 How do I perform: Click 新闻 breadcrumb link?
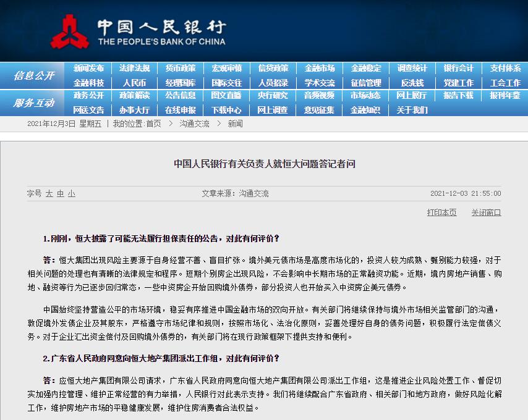tap(235, 124)
